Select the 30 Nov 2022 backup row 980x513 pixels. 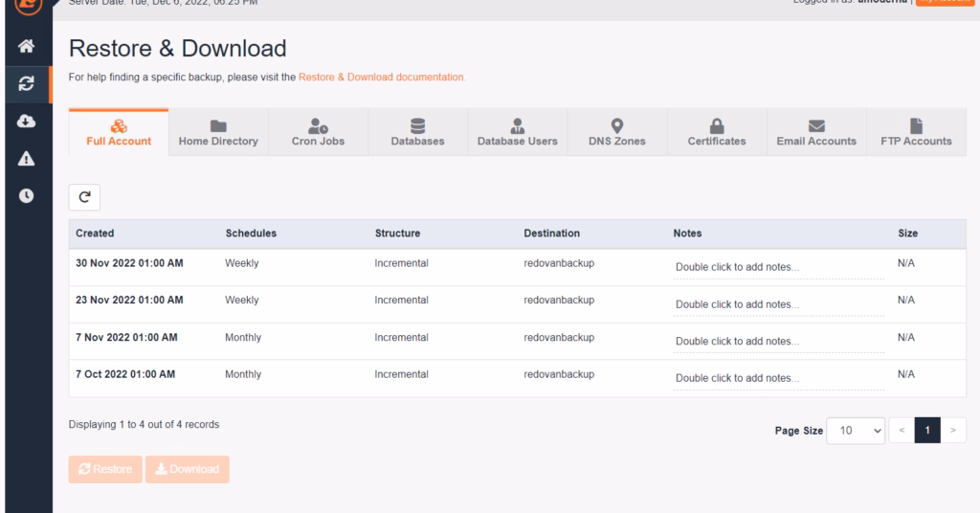point(518,267)
